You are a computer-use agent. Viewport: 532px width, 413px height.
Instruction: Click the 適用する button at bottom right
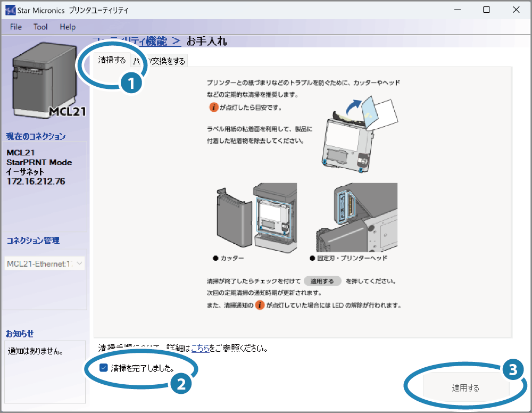(x=466, y=387)
